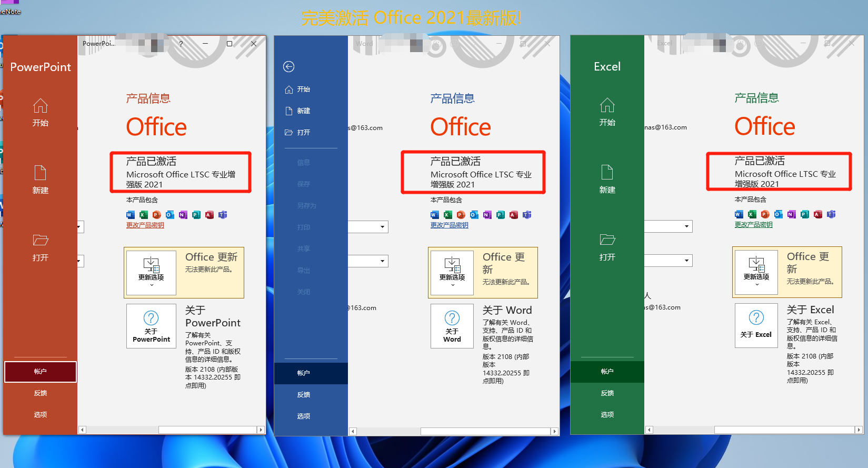
Task: Open Home (开始) in Excel sidebar
Action: tap(607, 112)
